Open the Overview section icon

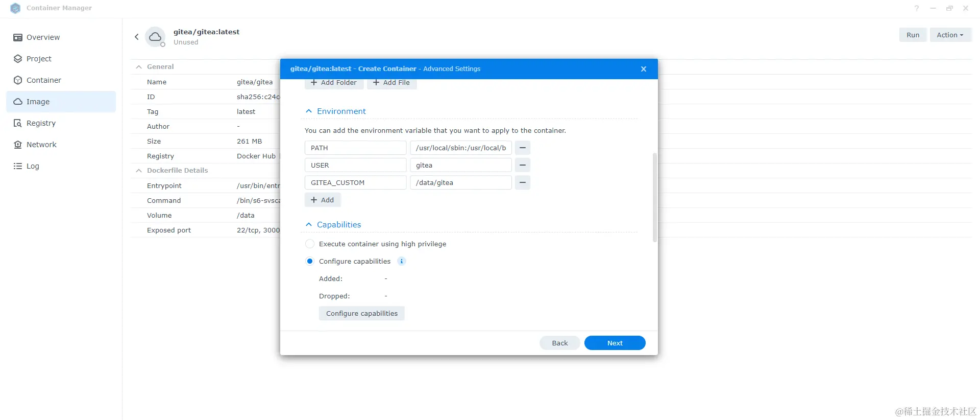click(x=18, y=37)
